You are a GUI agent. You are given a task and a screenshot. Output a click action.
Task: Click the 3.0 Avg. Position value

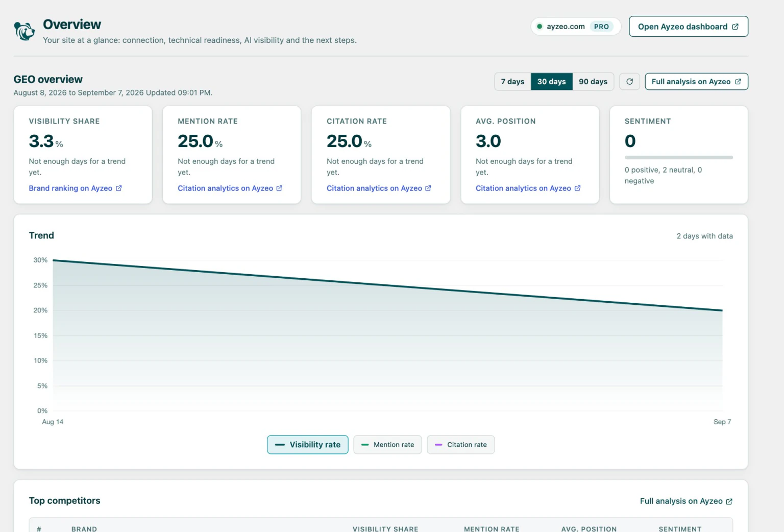488,141
